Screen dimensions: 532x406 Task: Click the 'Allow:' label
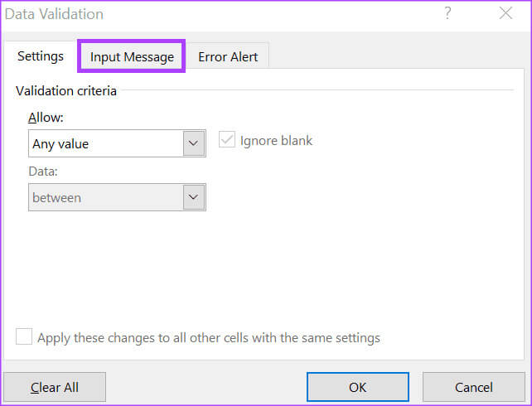point(46,118)
